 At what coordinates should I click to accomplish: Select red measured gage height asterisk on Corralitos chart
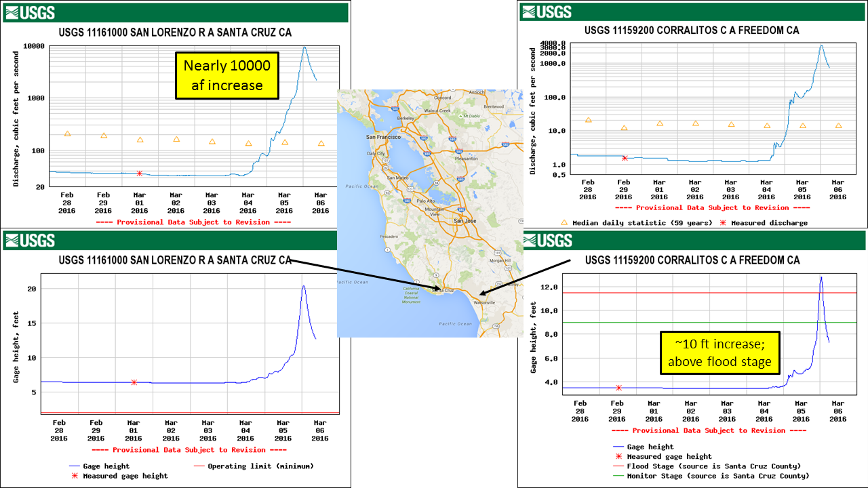(618, 388)
